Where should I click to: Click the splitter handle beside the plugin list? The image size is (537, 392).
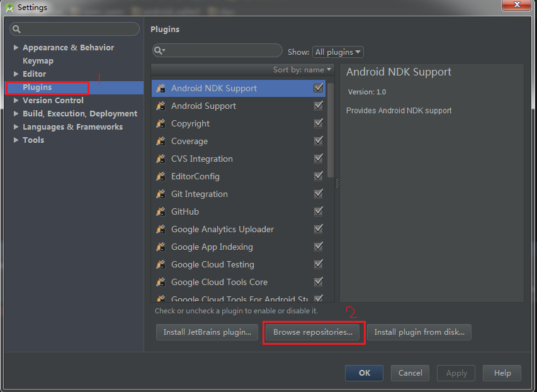tap(337, 183)
